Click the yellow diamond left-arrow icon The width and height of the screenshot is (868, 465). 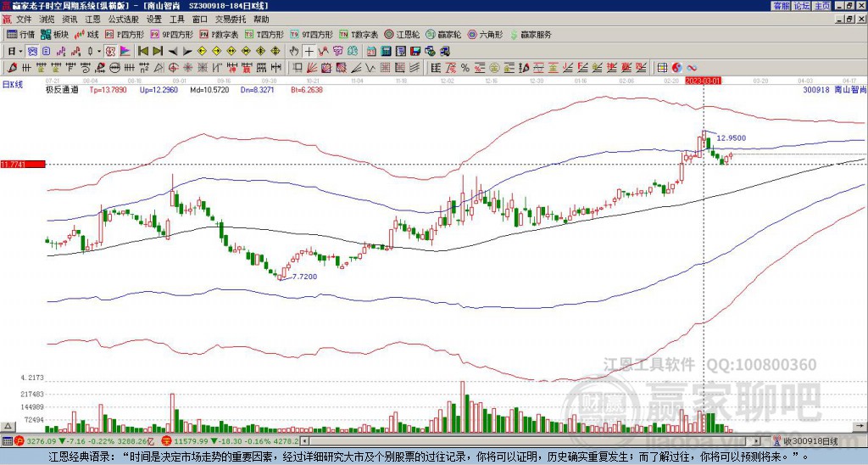click(202, 52)
